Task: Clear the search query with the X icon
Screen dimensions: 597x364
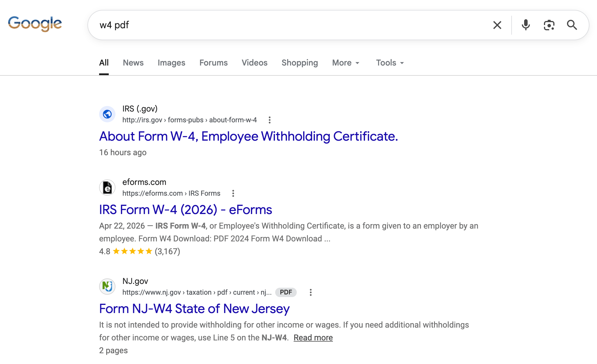Action: [497, 25]
